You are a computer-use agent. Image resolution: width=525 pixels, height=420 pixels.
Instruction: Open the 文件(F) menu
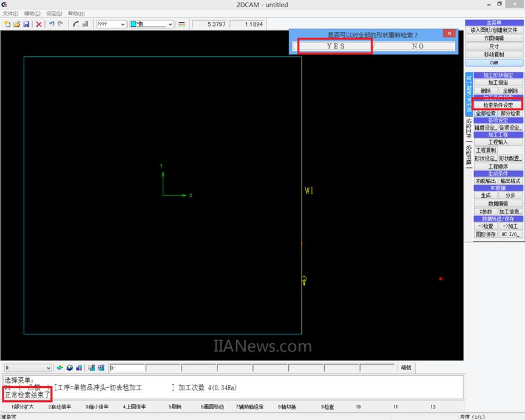click(x=11, y=13)
